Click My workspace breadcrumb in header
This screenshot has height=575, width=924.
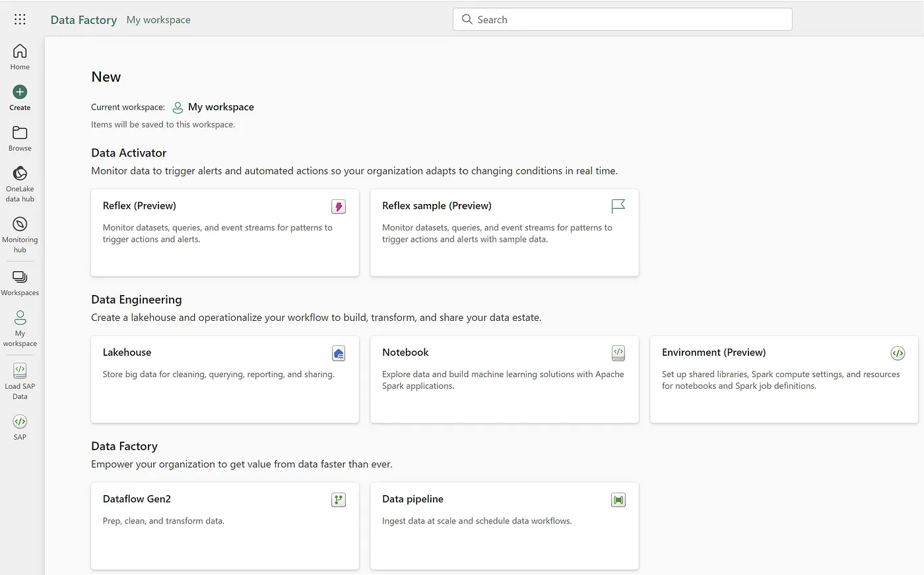click(158, 20)
